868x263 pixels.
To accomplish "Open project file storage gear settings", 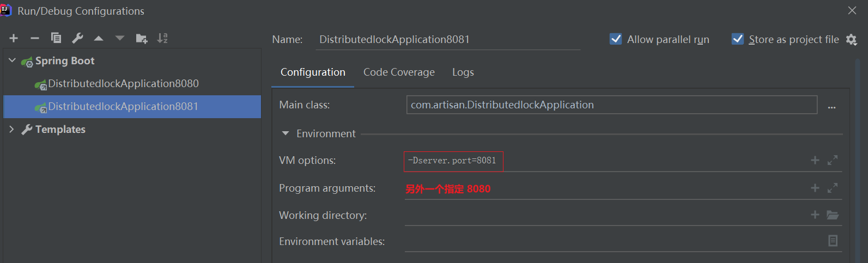I will (x=852, y=40).
